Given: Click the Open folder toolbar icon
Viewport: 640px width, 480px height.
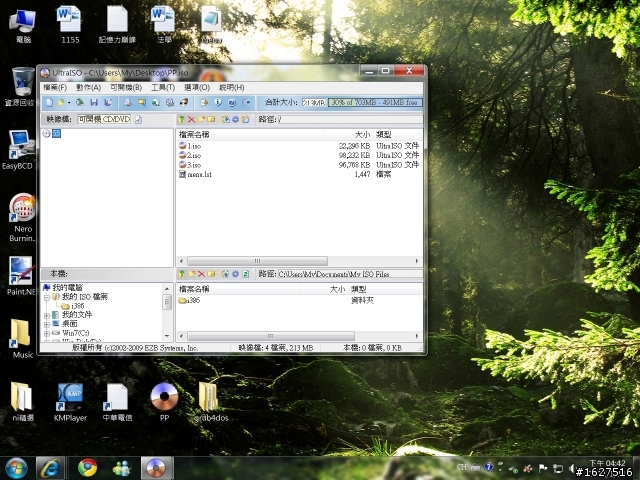Looking at the screenshot, I should pos(60,102).
